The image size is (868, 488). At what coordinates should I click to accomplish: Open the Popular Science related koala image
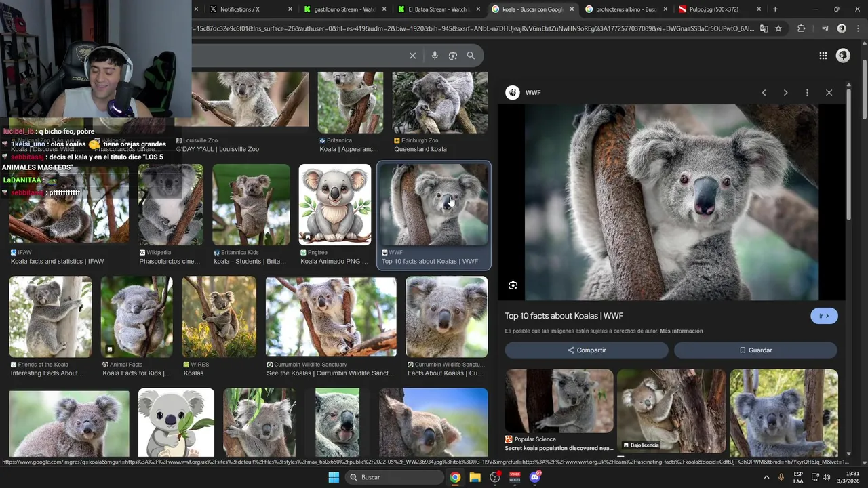(x=559, y=401)
